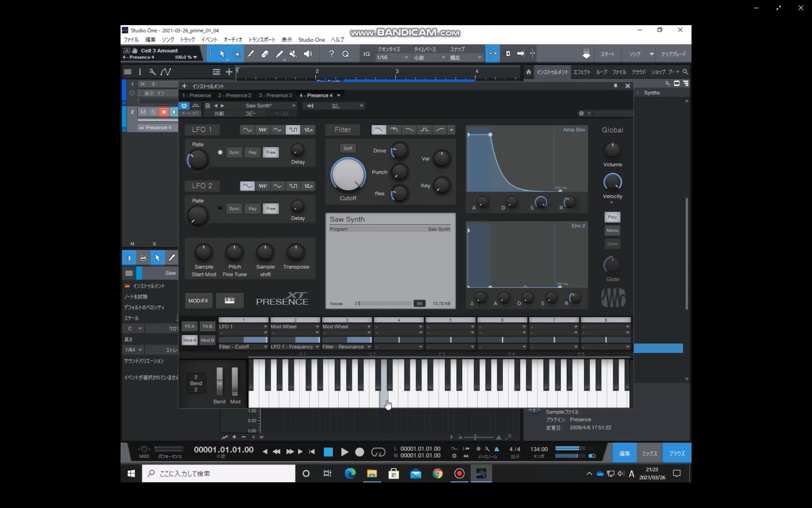Screen dimensions: 812x508
Task: Switch voice mode to Poly
Action: 612,217
